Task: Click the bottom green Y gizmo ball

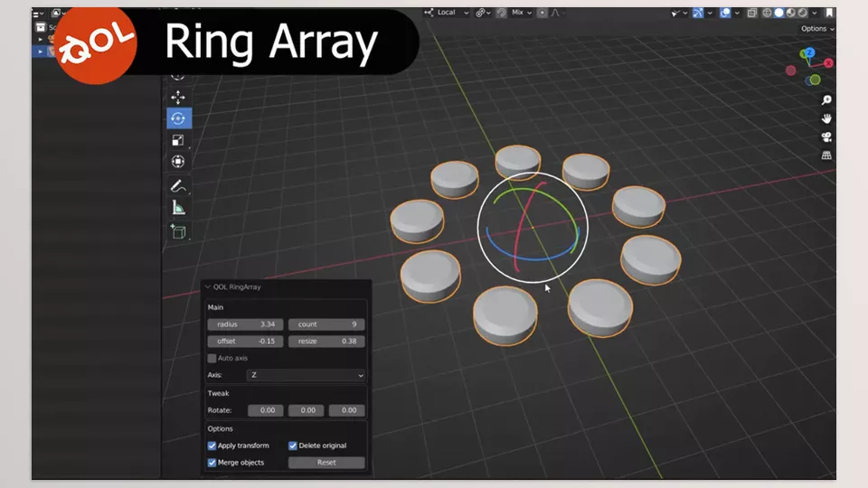Action: [815, 80]
